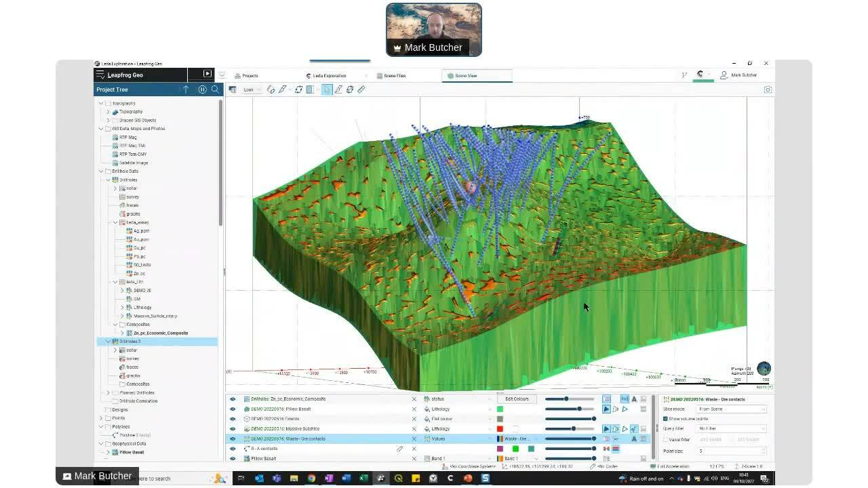Image resolution: width=868 pixels, height=488 pixels.
Task: Click the Project Tree up-arrow icon
Action: pos(186,89)
